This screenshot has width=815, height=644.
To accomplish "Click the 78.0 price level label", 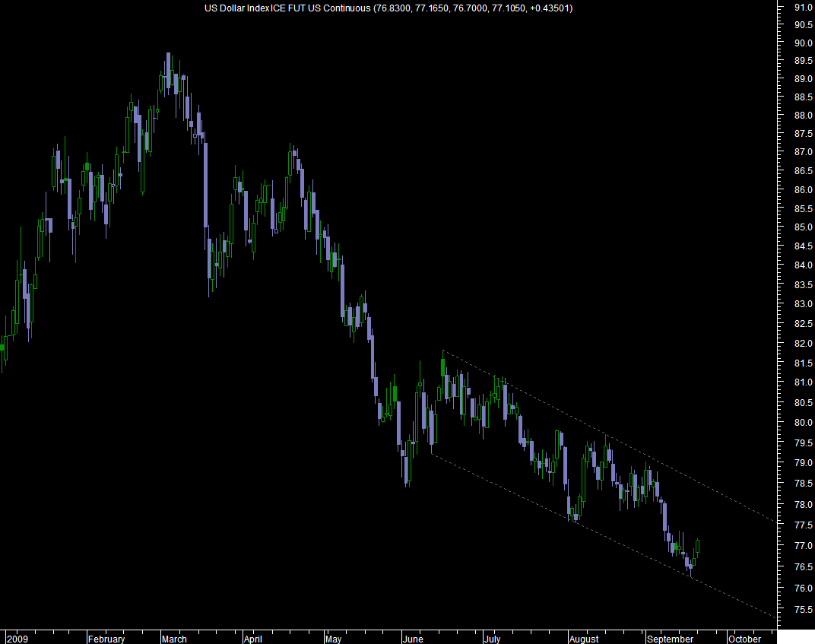I will 803,504.
